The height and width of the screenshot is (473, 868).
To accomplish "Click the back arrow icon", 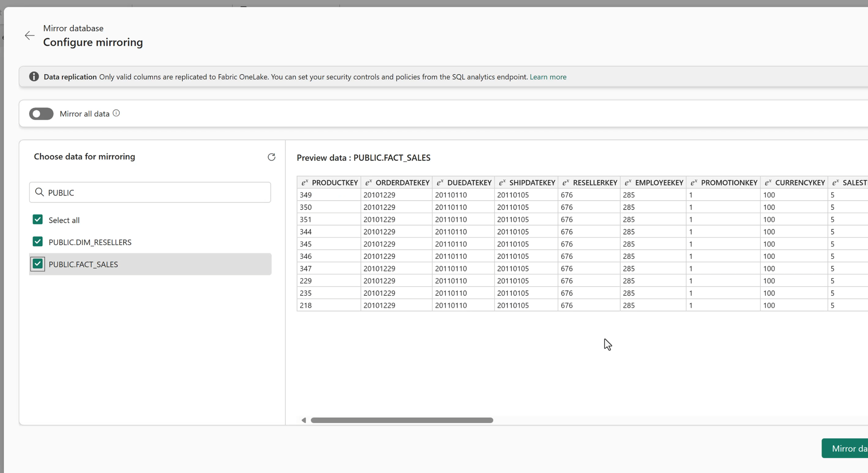I will point(30,36).
